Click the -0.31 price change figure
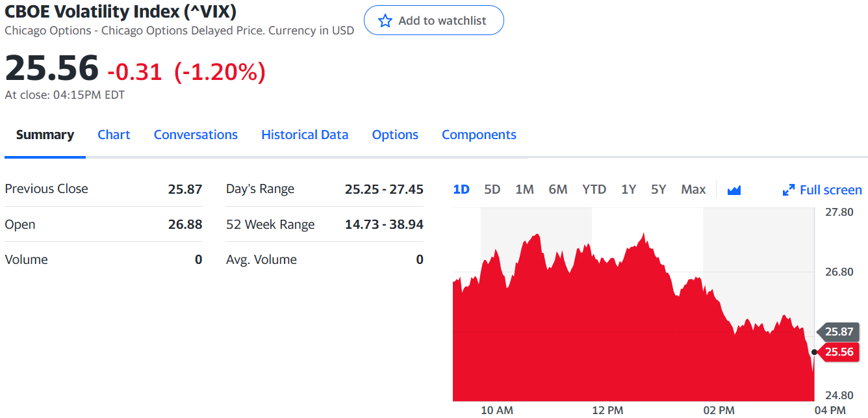Image resolution: width=868 pixels, height=418 pixels. (134, 72)
